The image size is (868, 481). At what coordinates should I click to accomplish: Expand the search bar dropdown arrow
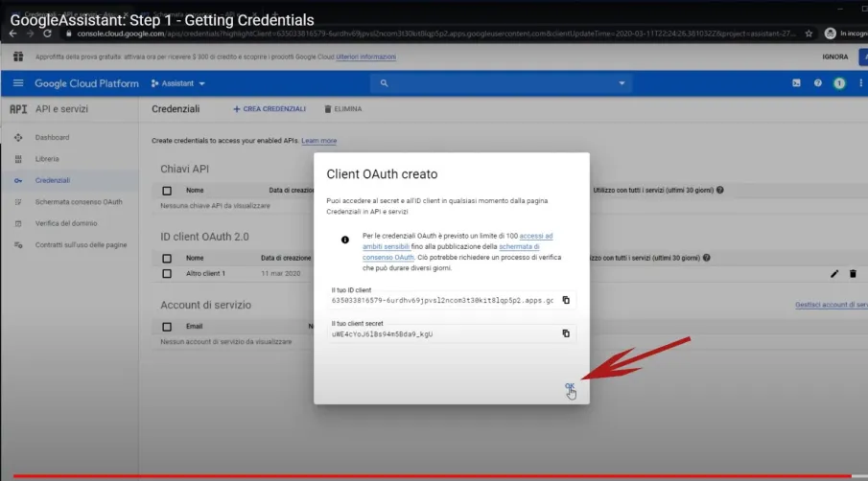click(x=622, y=83)
